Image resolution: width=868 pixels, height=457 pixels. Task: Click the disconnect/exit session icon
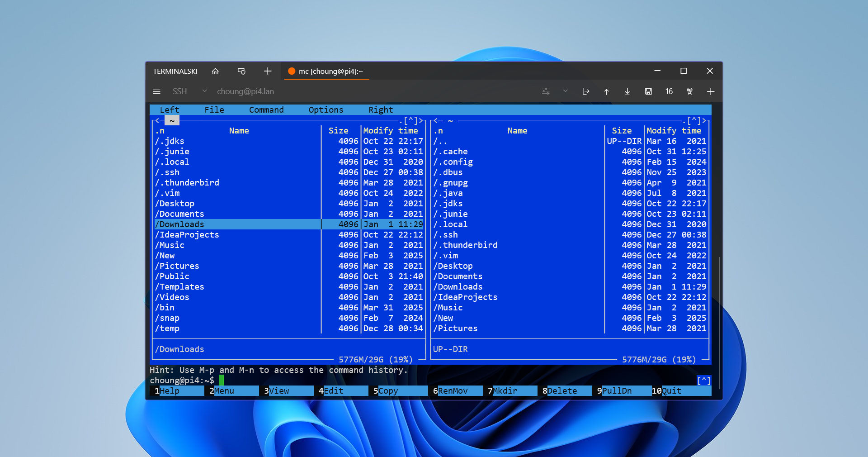pyautogui.click(x=585, y=91)
